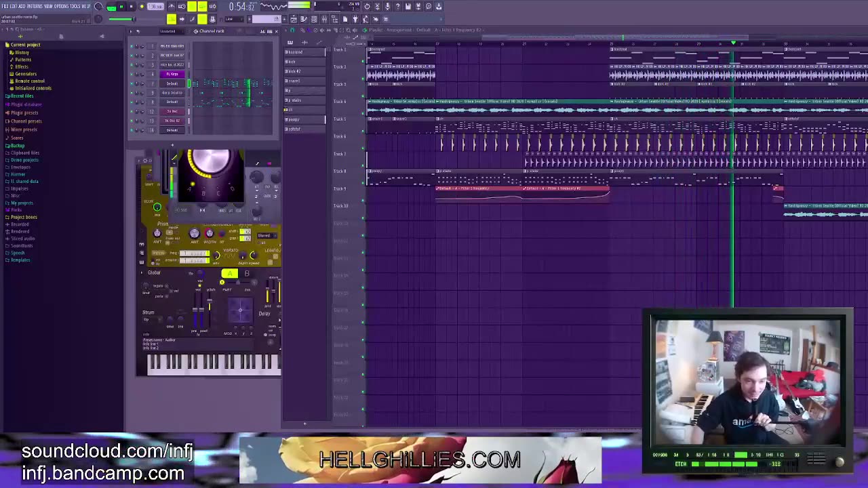Expand the Plugin database folder

click(24, 104)
